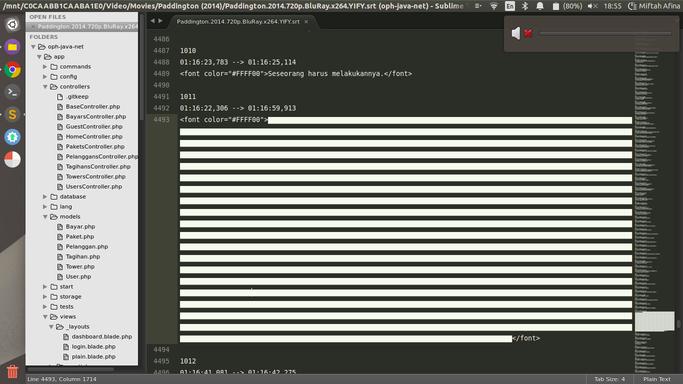Open TagihansController.php in sidebar
The image size is (683, 384).
pos(98,167)
